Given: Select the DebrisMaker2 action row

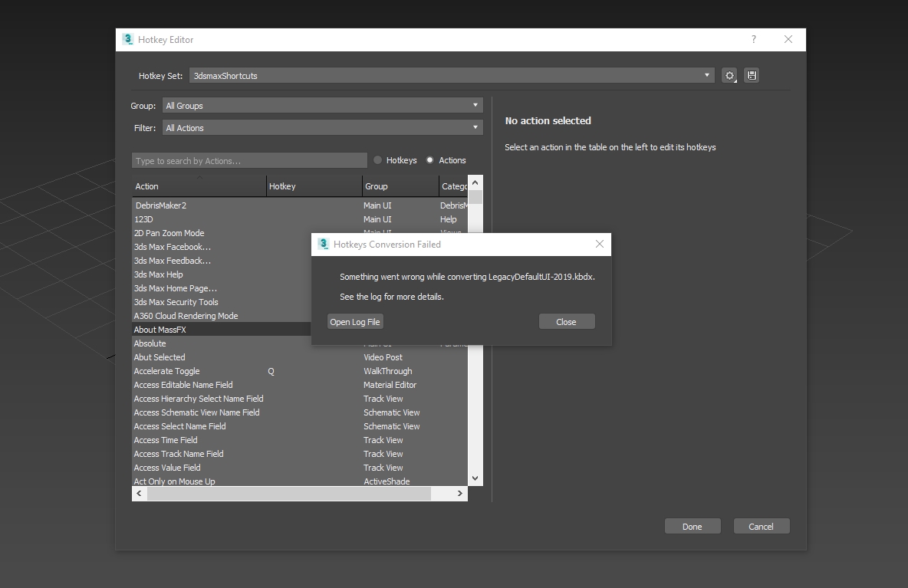Looking at the screenshot, I should [299, 205].
